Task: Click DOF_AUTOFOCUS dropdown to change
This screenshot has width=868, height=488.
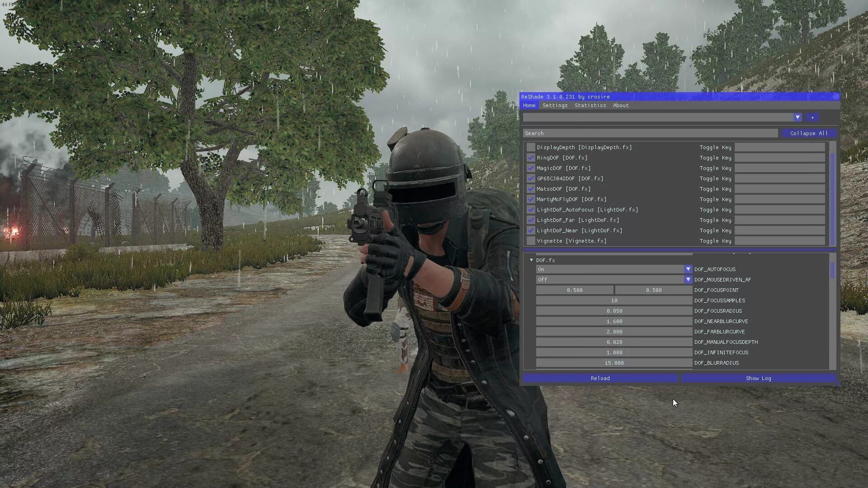Action: click(x=688, y=269)
